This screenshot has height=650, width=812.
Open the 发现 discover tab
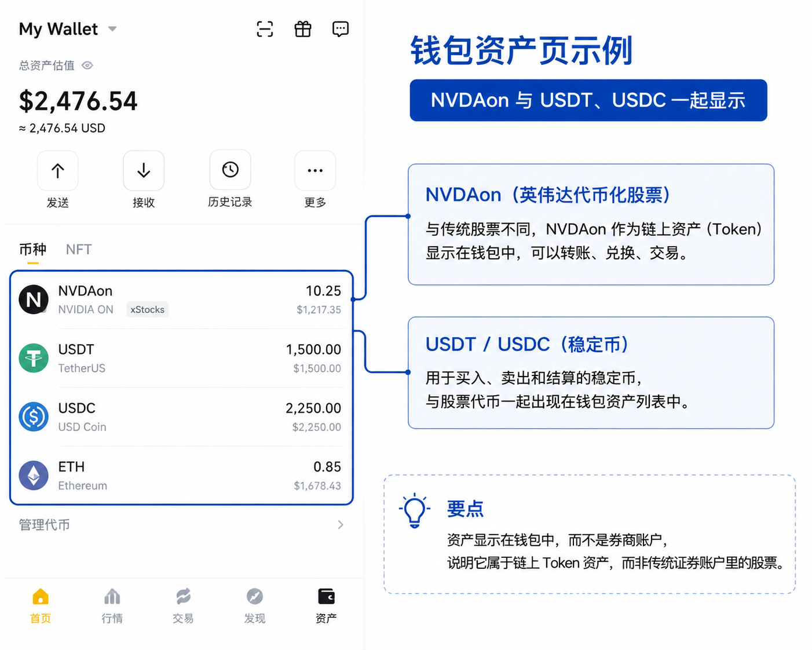[255, 606]
